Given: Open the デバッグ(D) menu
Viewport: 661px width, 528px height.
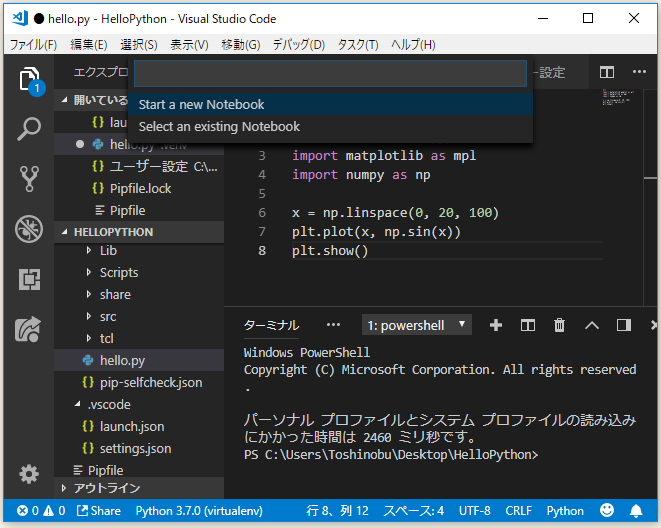Looking at the screenshot, I should [298, 44].
